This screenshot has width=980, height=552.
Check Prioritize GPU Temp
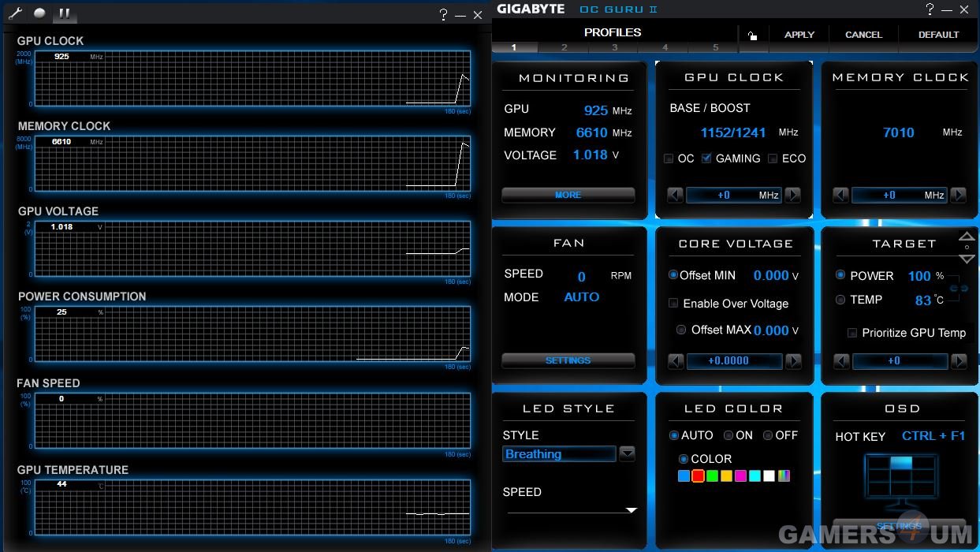[852, 333]
